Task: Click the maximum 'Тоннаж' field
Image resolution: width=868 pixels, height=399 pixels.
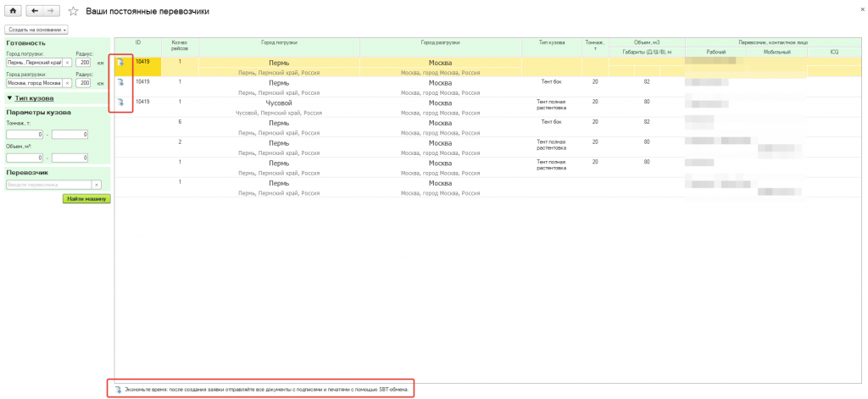Action: [x=70, y=135]
